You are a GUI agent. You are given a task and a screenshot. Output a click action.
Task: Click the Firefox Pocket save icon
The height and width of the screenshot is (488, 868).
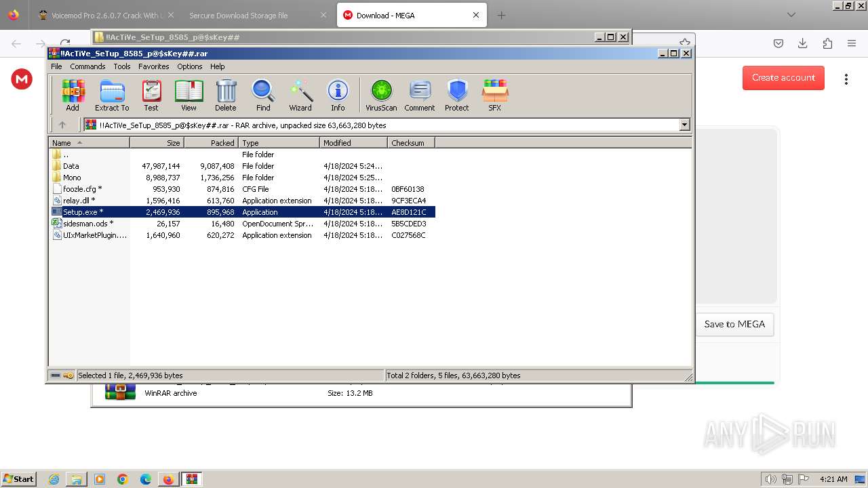tap(778, 43)
